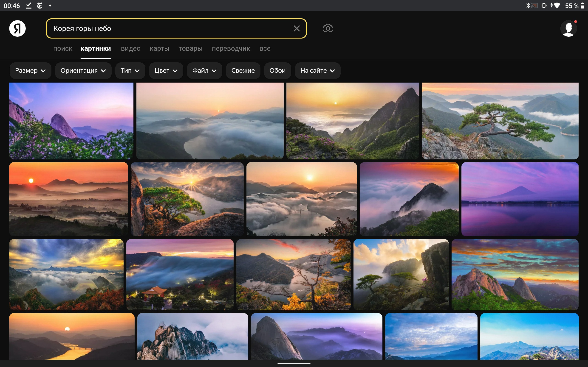Open the Yandex home logo

(17, 28)
